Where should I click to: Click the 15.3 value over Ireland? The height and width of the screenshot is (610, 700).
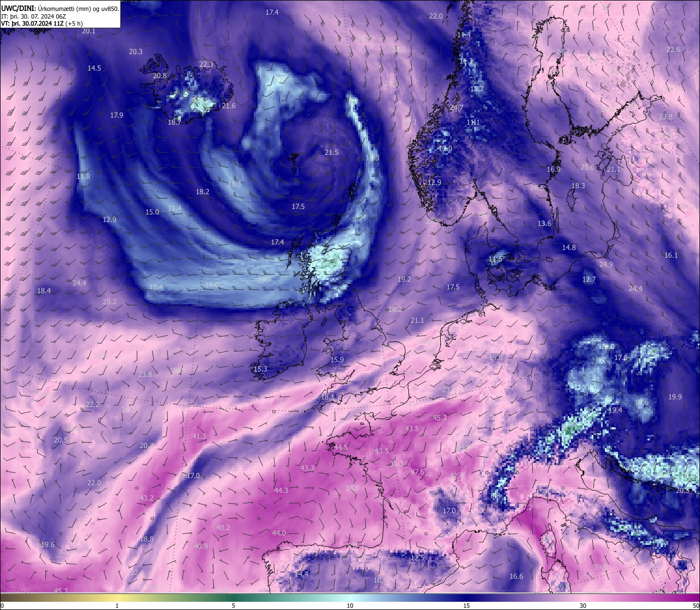click(x=260, y=369)
